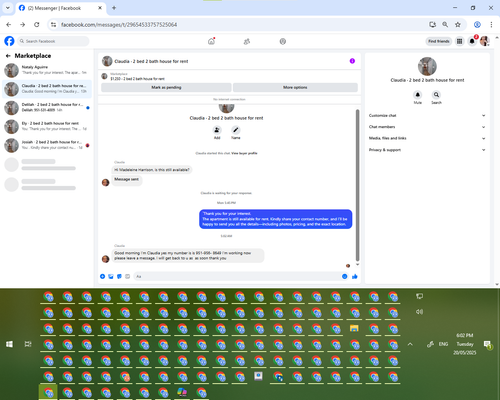The image size is (500, 400).
Task: Open conversation information purple icon
Action: point(352,61)
